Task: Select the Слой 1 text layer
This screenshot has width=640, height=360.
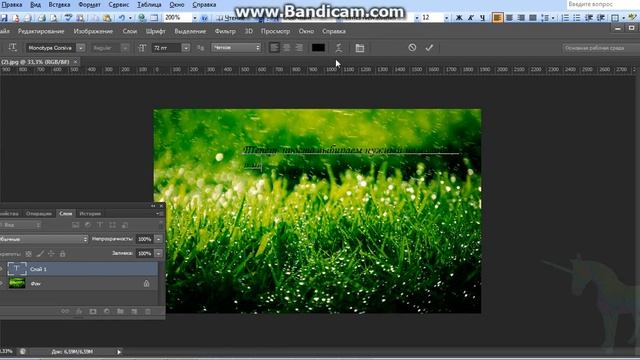Action: click(x=80, y=269)
